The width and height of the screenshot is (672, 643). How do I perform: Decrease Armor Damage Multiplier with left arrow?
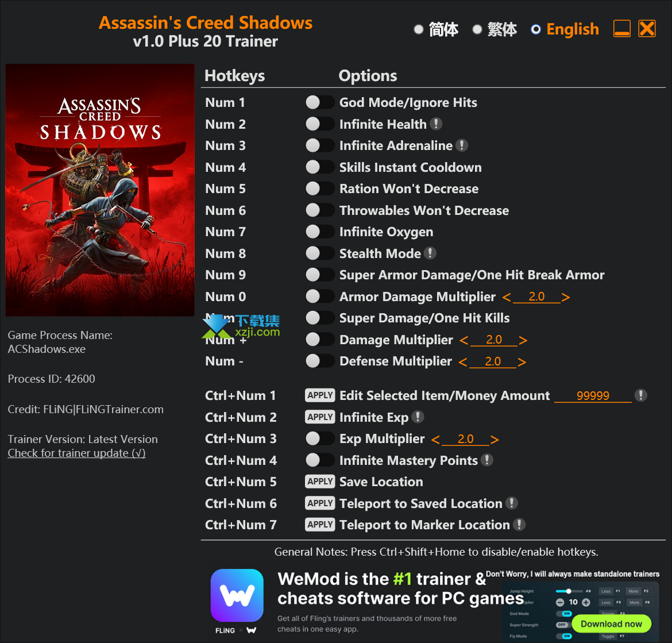click(506, 297)
